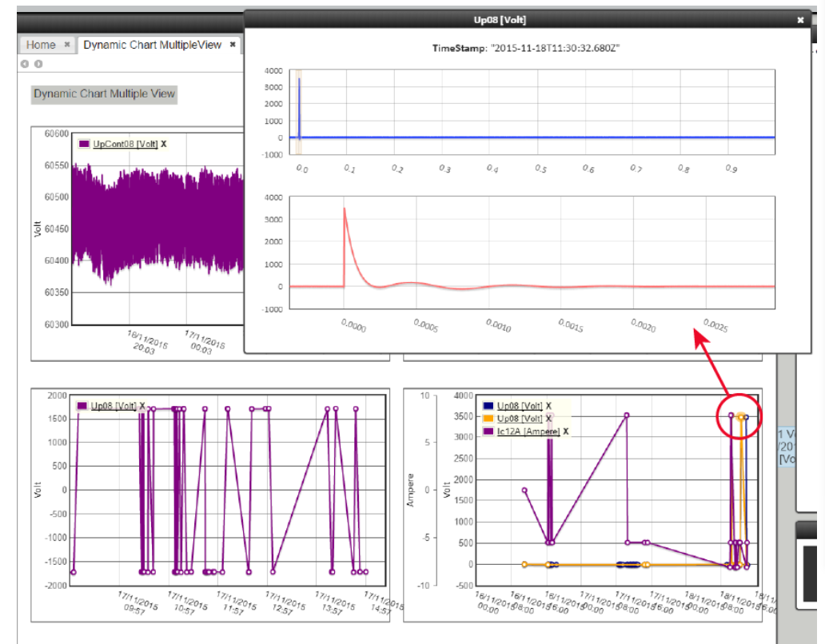
Task: Switch to the Home tab
Action: [x=41, y=45]
